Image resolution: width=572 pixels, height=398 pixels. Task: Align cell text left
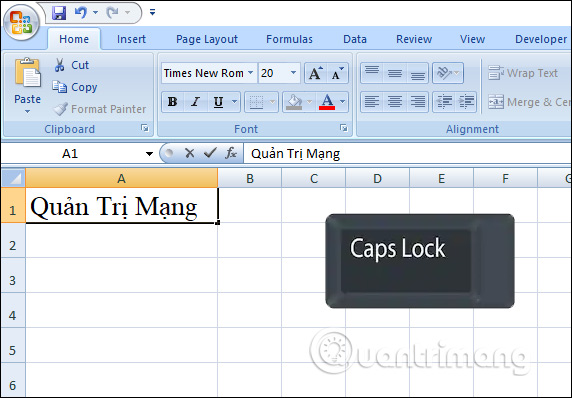click(372, 102)
